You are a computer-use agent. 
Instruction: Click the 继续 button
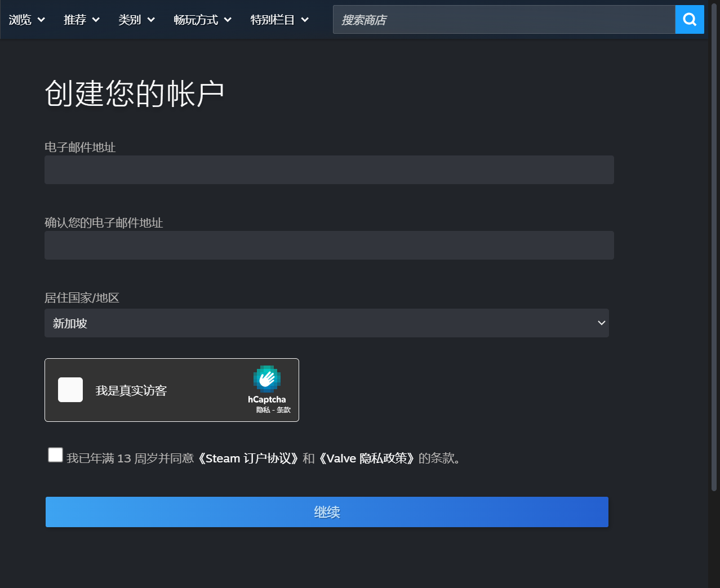(x=327, y=512)
